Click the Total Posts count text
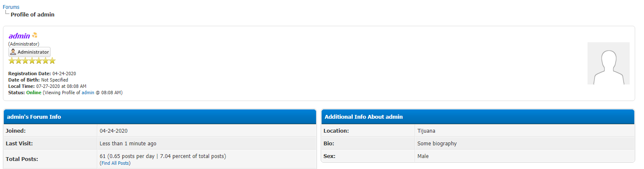The width and height of the screenshot is (644, 169). [x=163, y=156]
